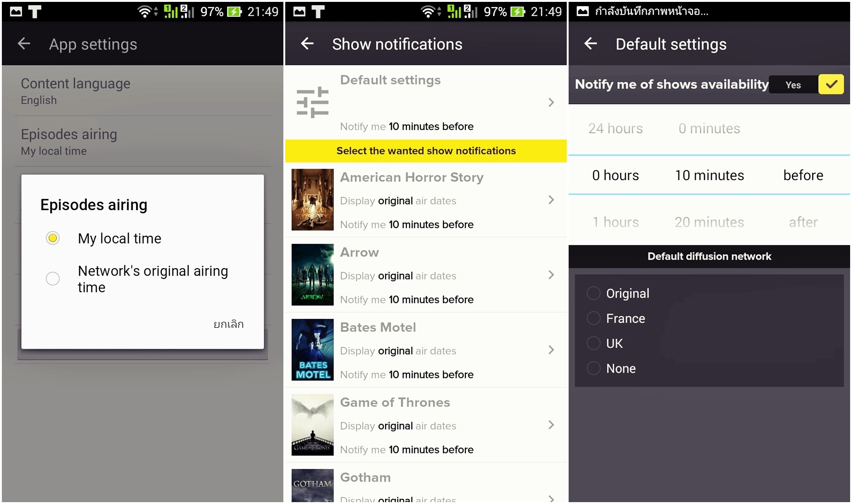Tap American Horror Story title

pos(411,177)
